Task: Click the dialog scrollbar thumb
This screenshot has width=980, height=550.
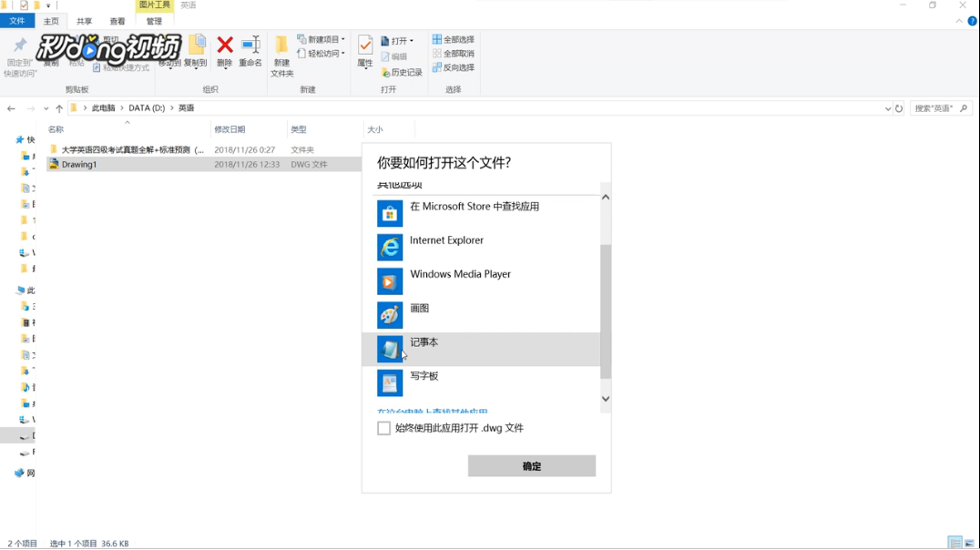Action: click(605, 311)
